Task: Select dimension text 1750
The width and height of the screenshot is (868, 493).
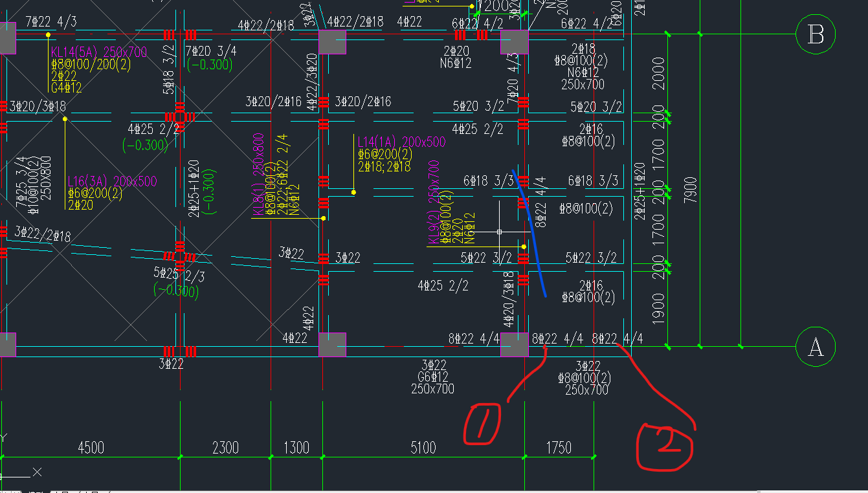Action: tap(559, 448)
